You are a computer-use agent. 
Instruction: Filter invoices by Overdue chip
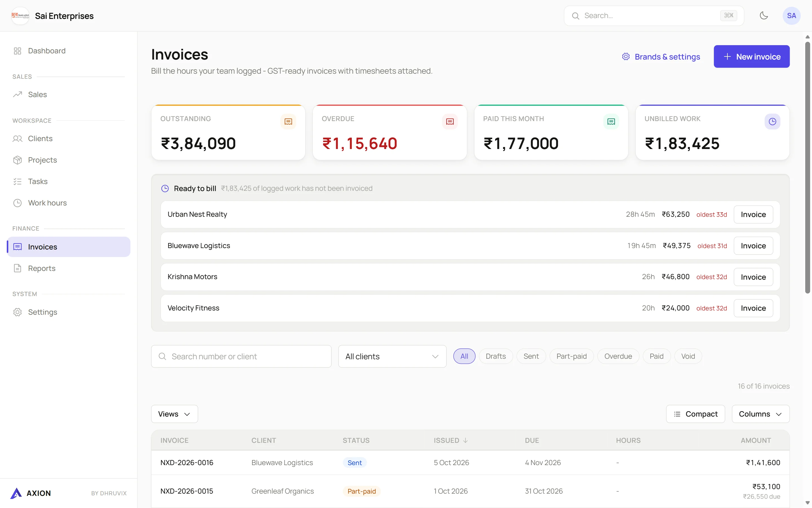(x=618, y=356)
